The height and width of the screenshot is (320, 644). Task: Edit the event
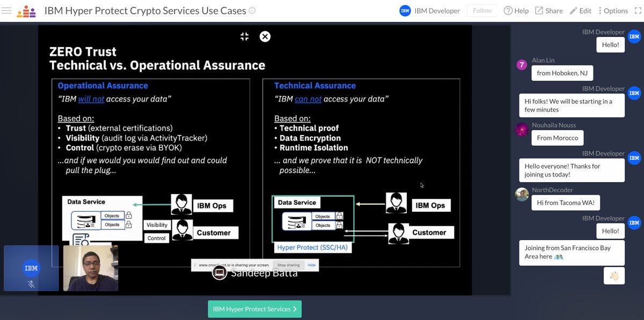tap(580, 11)
